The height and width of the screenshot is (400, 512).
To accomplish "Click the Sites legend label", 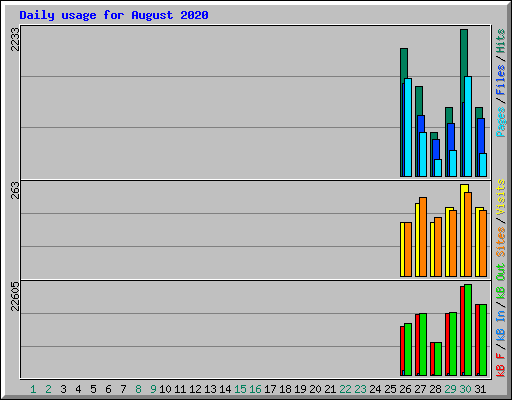I will (x=500, y=242).
